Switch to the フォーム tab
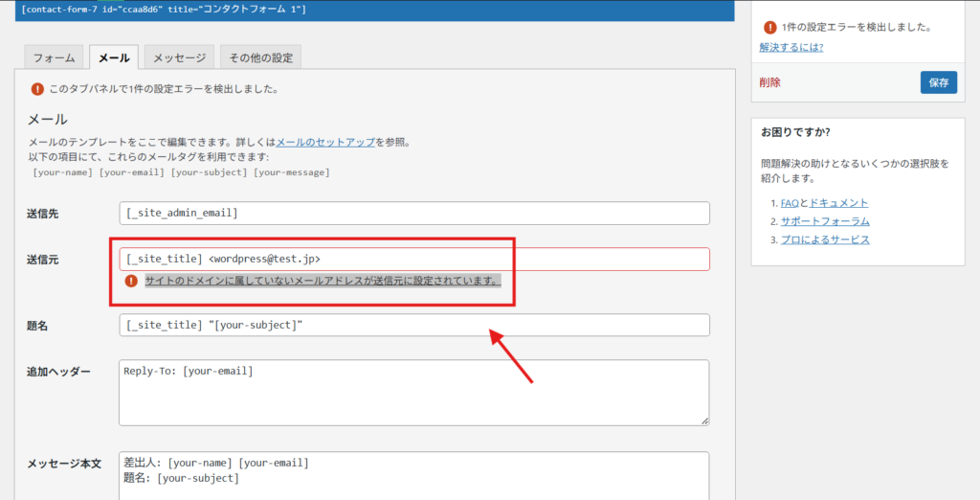 (54, 57)
